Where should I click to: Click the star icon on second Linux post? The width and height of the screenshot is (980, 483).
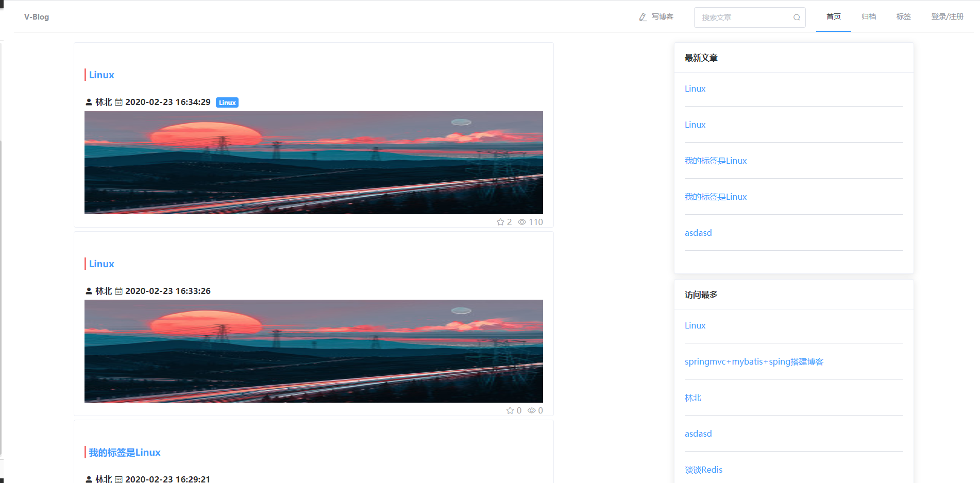[510, 410]
